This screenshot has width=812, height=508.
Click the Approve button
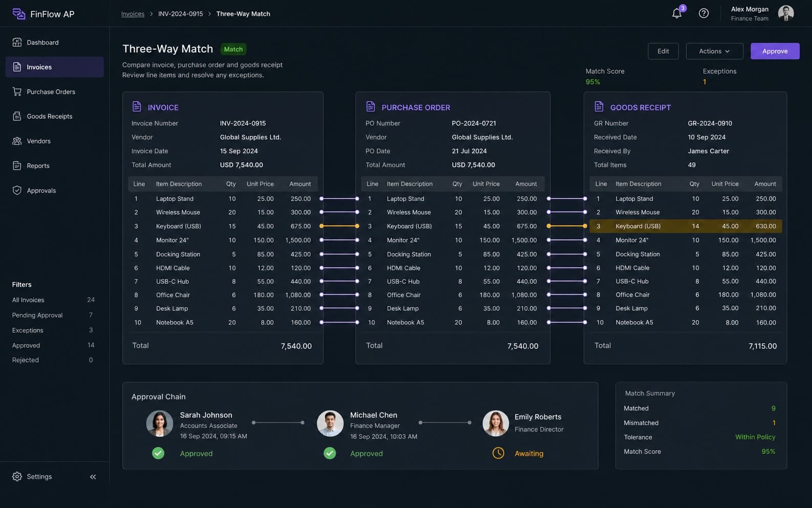[775, 51]
